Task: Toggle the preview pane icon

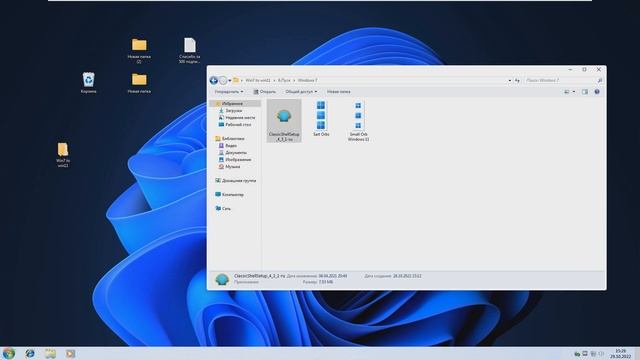Action: coord(585,92)
